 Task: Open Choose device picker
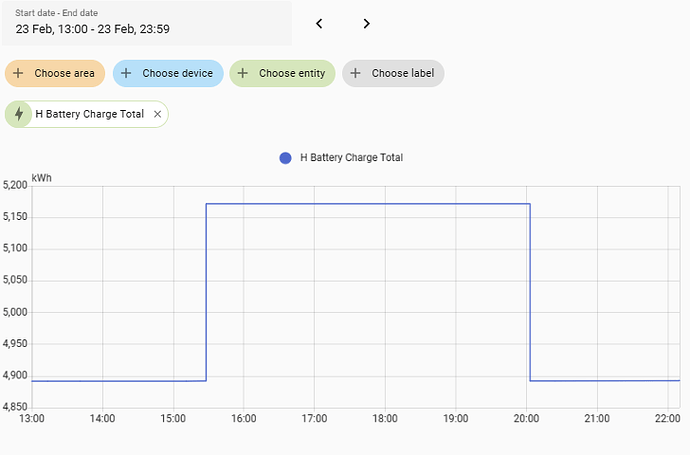(x=168, y=73)
